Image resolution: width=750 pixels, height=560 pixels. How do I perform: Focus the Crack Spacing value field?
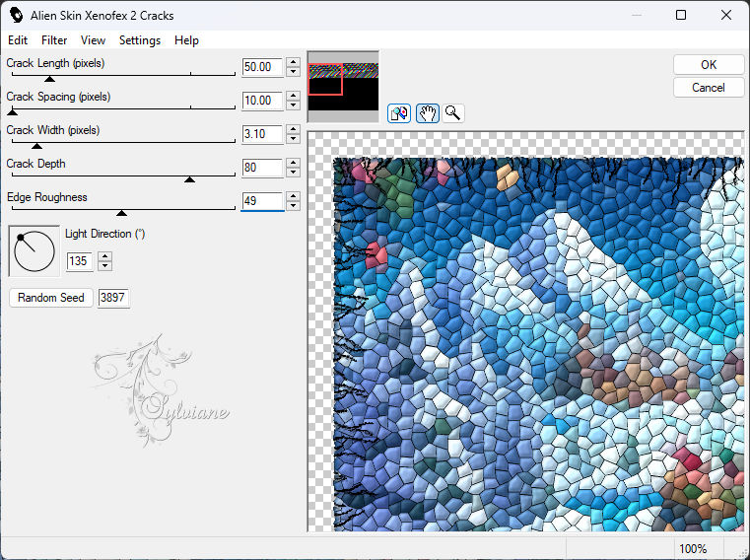click(262, 101)
